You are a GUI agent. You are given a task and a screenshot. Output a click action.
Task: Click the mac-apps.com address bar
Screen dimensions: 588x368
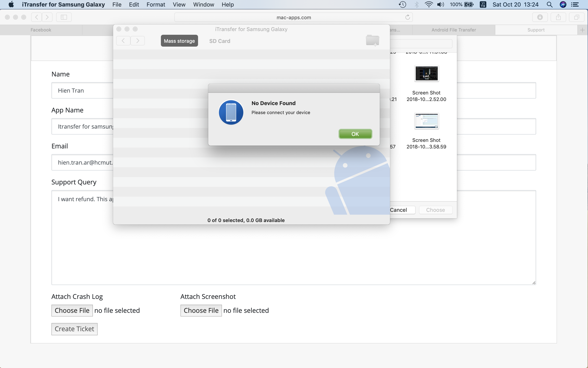(294, 17)
